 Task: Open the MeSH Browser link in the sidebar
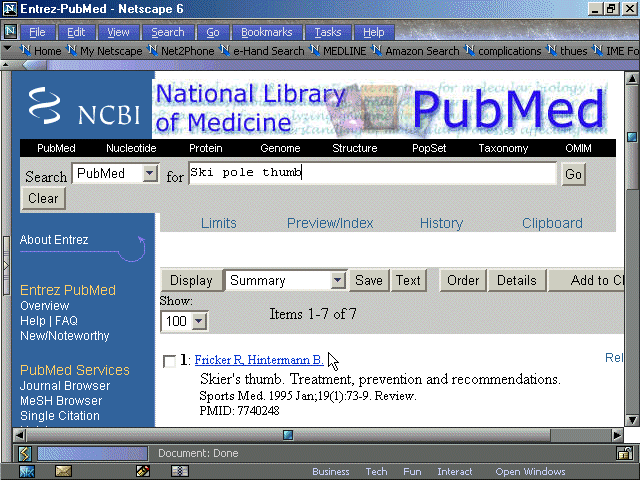pos(61,401)
